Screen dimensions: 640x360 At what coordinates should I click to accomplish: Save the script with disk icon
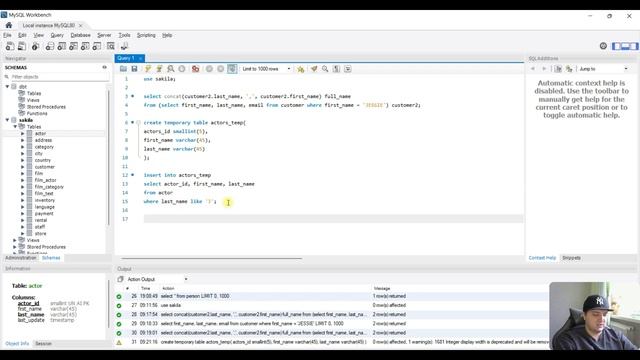(x=134, y=69)
